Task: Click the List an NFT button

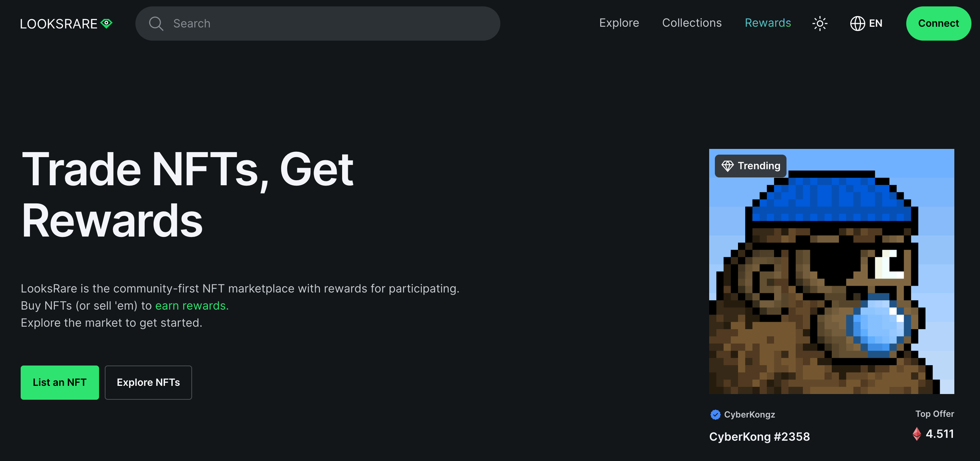Action: [x=60, y=382]
